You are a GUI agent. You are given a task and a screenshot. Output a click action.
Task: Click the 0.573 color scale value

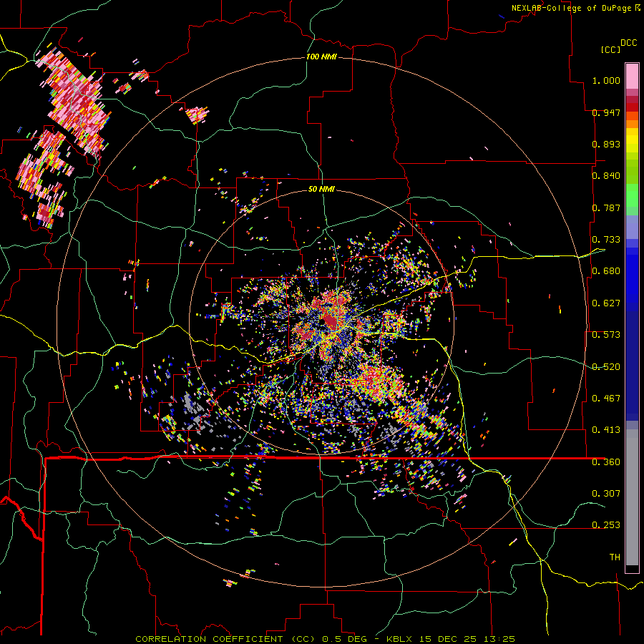click(606, 335)
